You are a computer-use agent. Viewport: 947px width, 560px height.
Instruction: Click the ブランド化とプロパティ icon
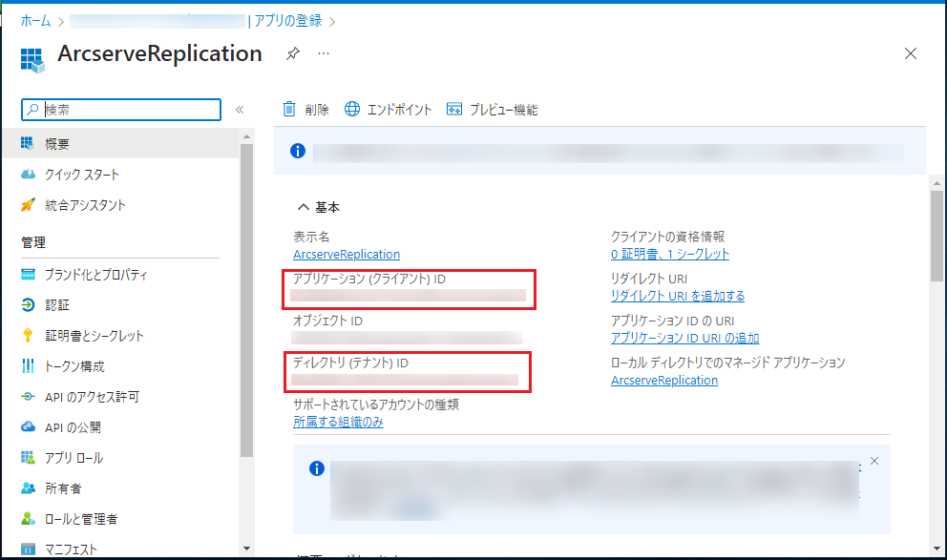pos(28,275)
